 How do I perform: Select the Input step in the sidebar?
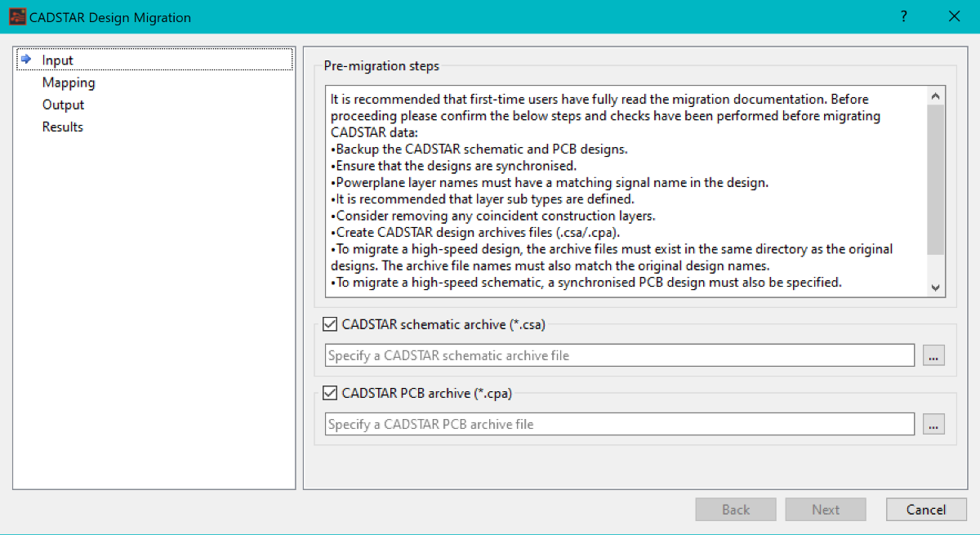tap(154, 60)
